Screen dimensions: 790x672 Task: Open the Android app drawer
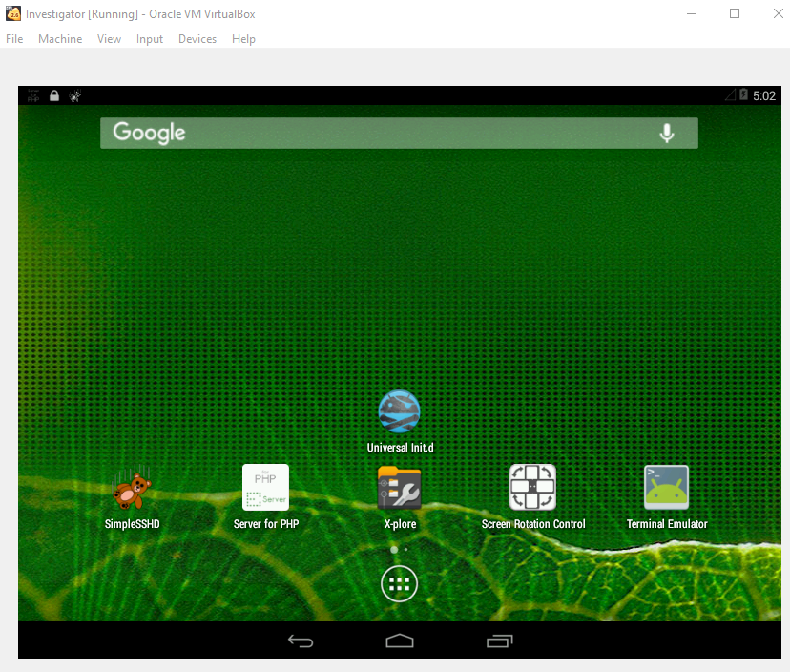click(x=399, y=584)
